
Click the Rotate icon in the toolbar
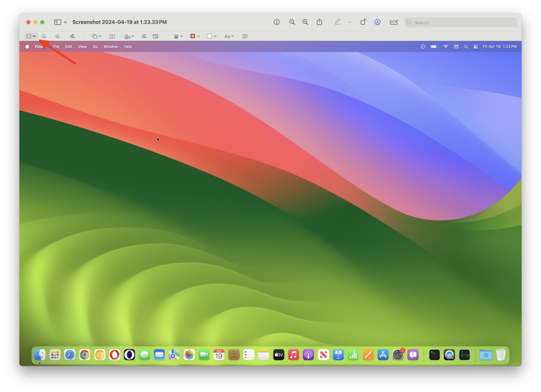click(x=363, y=22)
